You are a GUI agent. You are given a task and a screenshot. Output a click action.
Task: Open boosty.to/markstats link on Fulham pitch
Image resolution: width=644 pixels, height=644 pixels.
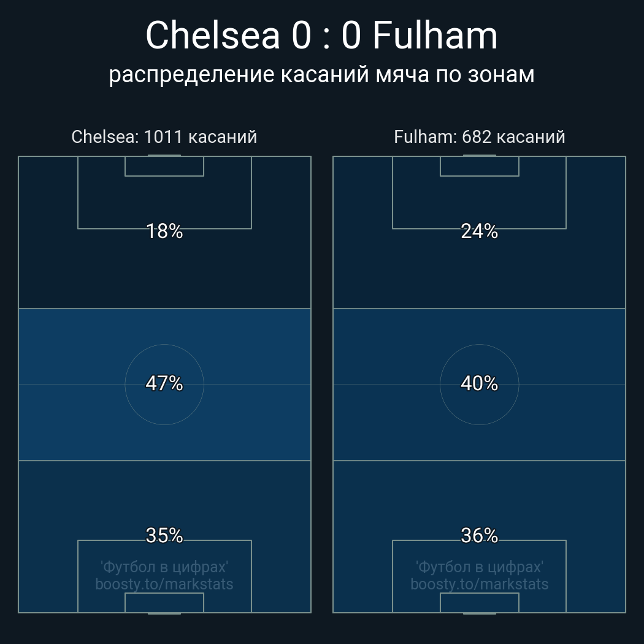[479, 584]
